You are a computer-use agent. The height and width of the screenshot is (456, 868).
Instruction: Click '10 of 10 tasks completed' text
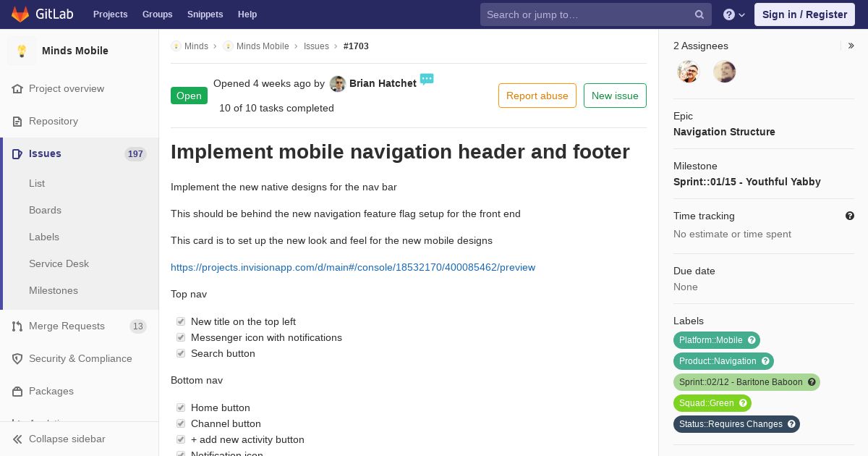click(276, 108)
